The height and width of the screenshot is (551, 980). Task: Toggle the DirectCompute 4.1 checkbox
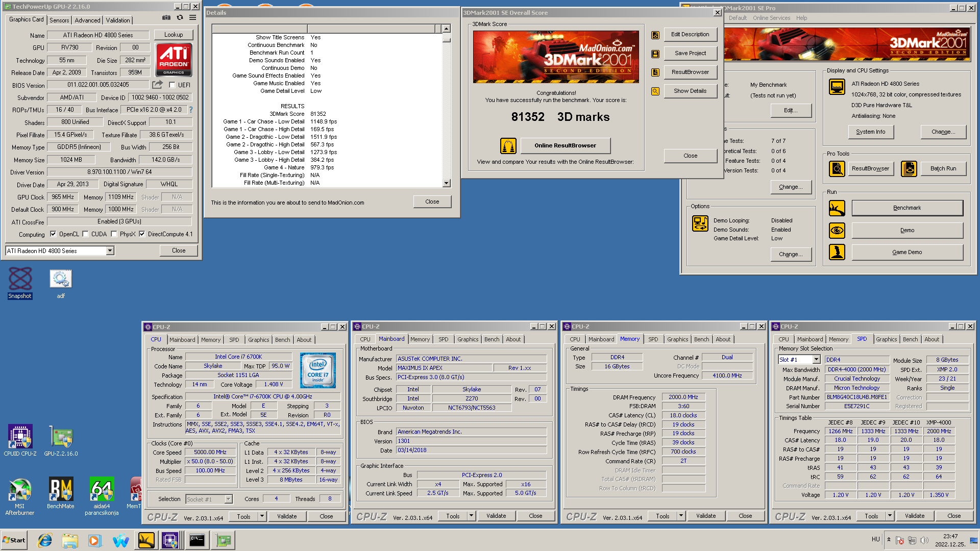pos(142,234)
